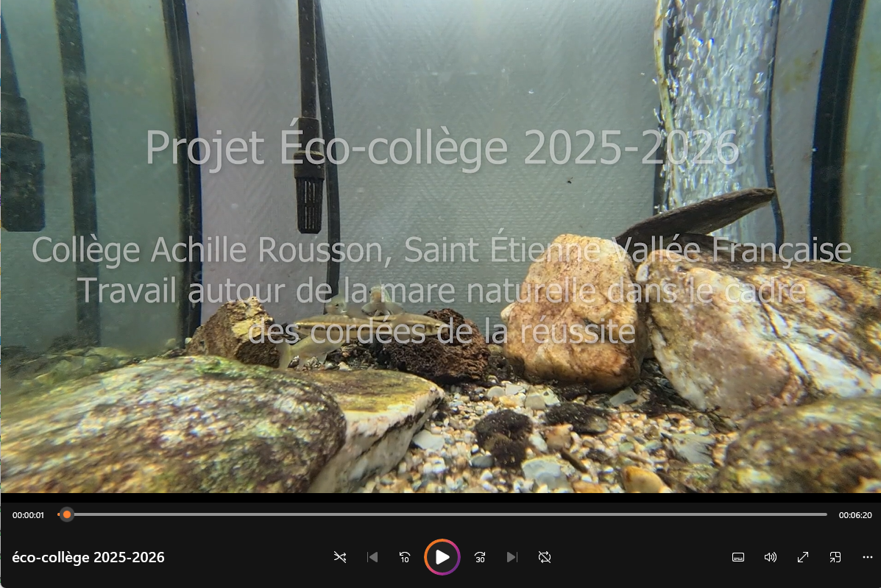Enable mini player mode
The image size is (881, 588).
tap(835, 557)
